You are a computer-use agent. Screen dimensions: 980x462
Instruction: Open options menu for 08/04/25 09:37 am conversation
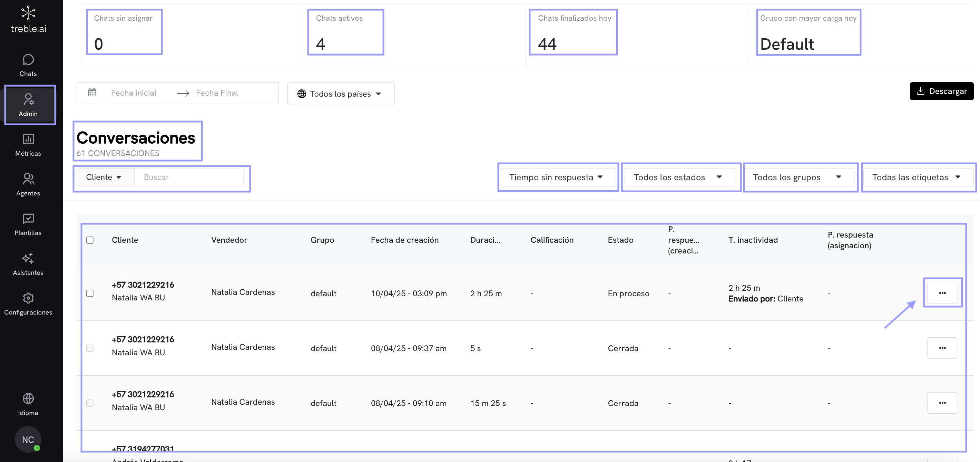point(942,348)
